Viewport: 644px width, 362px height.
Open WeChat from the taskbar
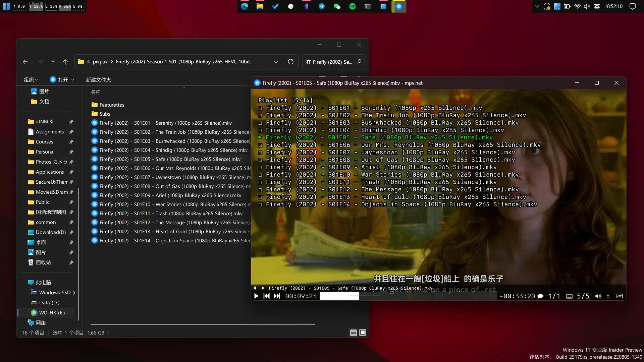(x=337, y=6)
